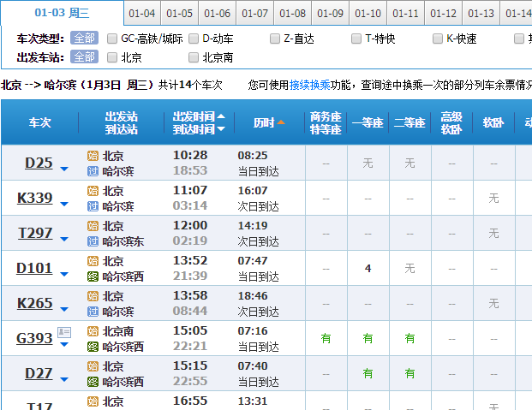532x410 pixels.
Task: Click the 始 origin icon in D27 row
Action: tap(93, 366)
